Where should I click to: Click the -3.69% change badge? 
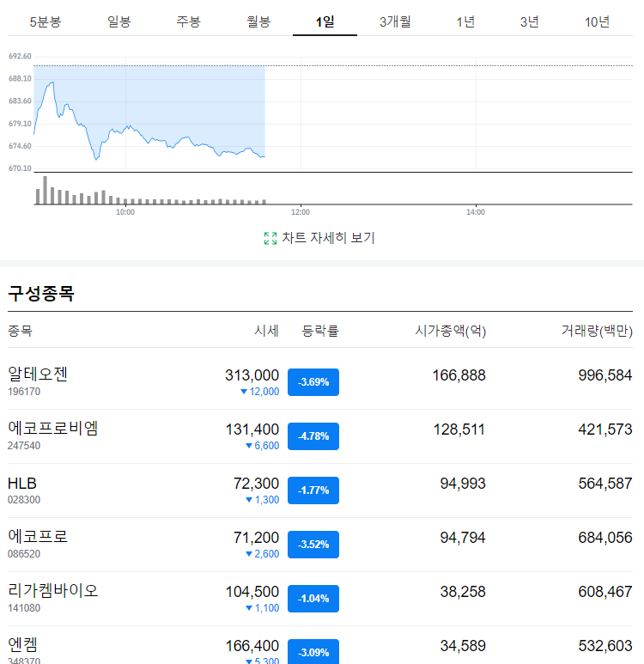click(313, 382)
